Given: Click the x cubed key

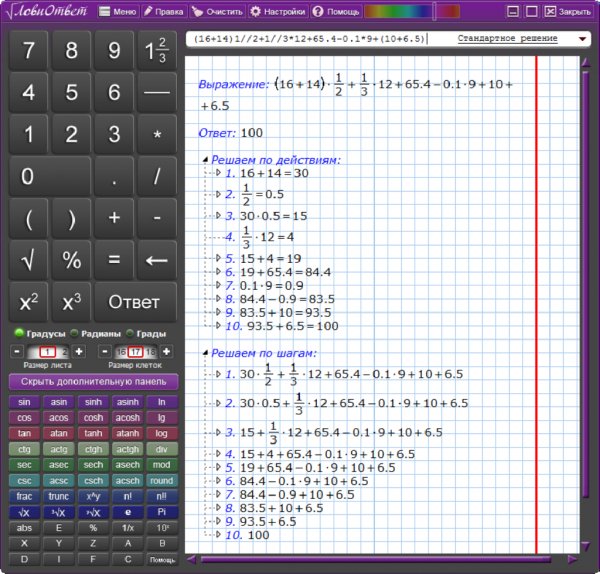Looking at the screenshot, I should point(71,303).
